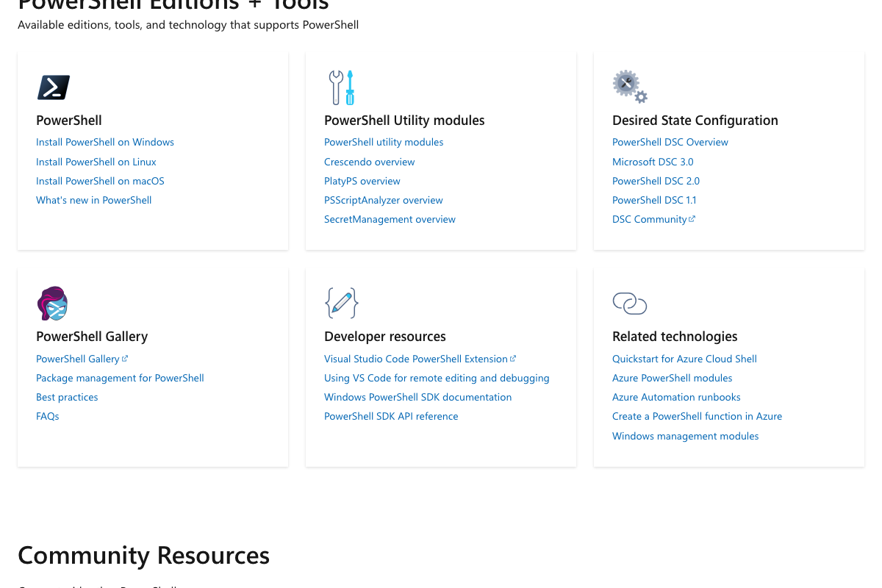The image size is (882, 588).
Task: Click the Desired State Configuration heading
Action: click(695, 121)
